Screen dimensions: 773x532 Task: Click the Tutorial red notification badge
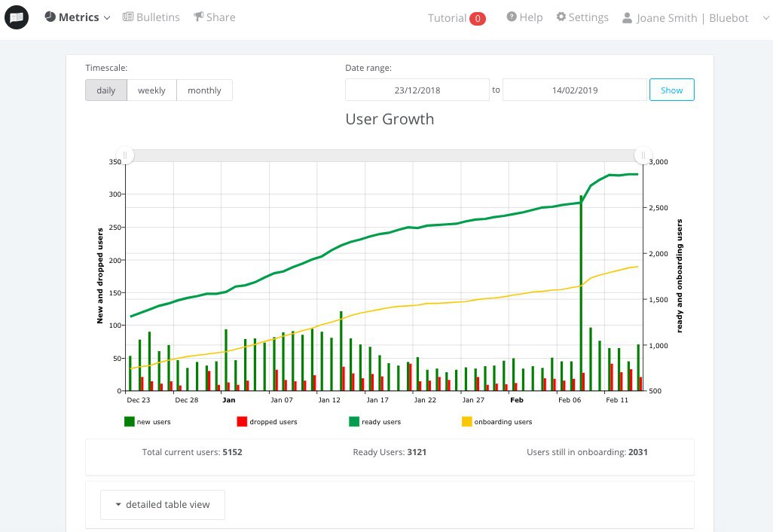pos(477,18)
